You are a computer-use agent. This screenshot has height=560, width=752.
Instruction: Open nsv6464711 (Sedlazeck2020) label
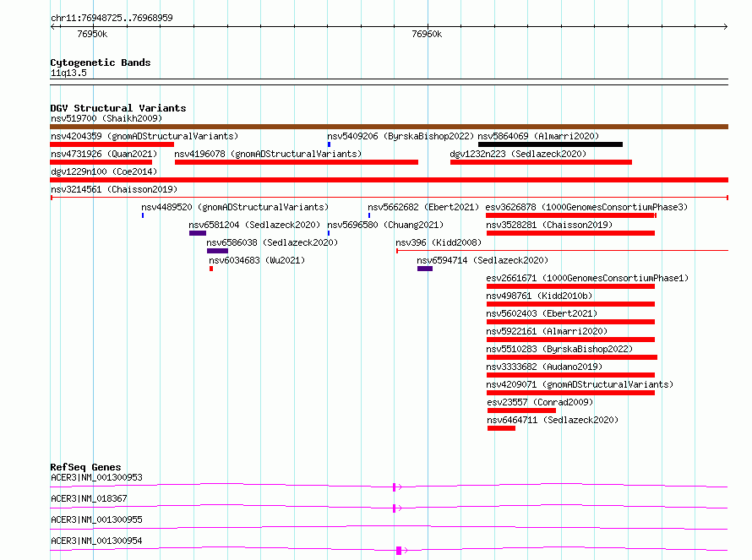(x=553, y=420)
